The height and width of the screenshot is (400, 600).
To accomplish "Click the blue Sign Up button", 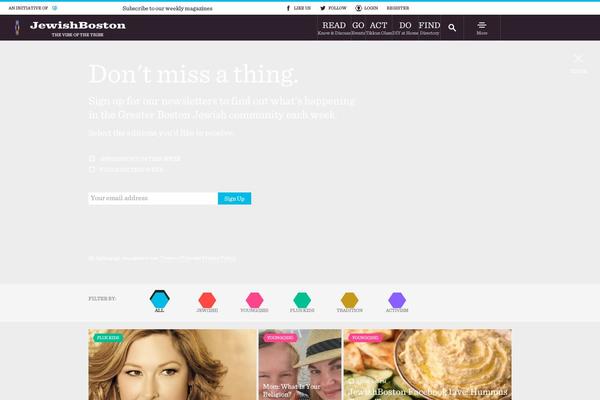I will pyautogui.click(x=235, y=198).
